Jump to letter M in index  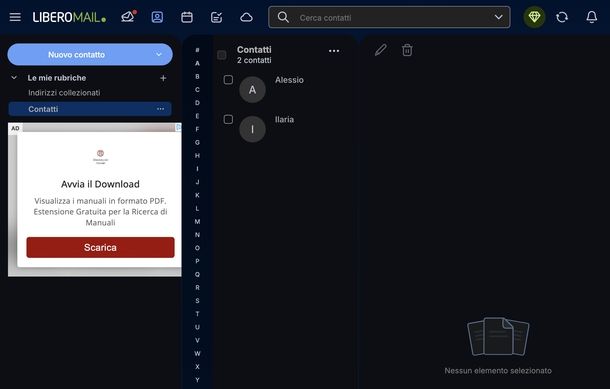coord(197,222)
